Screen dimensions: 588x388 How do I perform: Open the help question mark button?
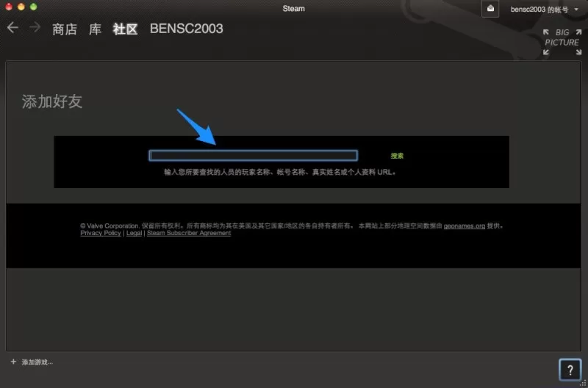pyautogui.click(x=570, y=370)
